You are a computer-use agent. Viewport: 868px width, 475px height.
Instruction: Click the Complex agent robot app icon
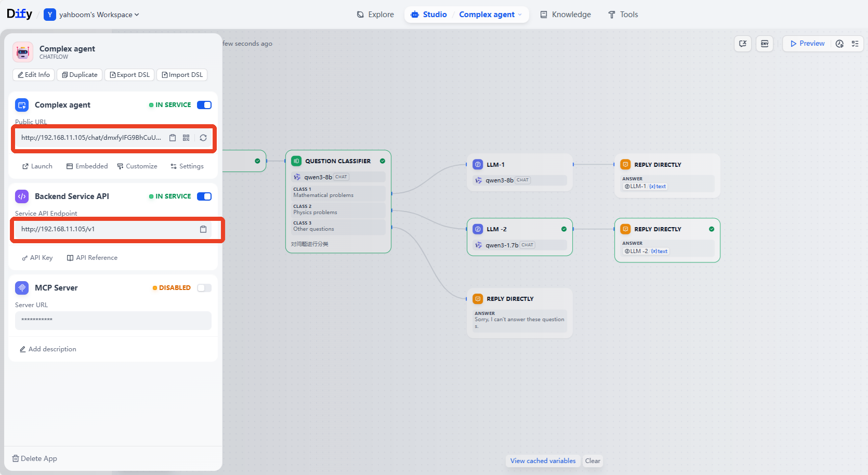pos(23,52)
